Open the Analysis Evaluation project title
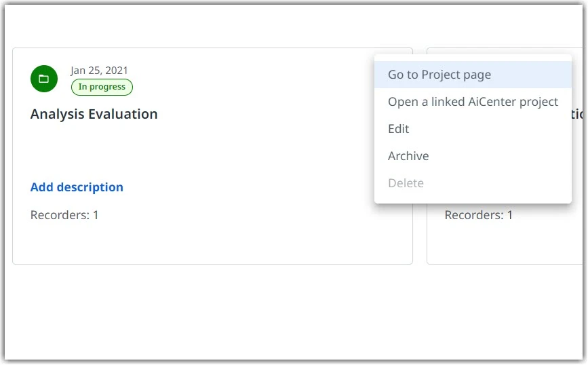Viewport: 588px width, 365px height. coord(94,114)
